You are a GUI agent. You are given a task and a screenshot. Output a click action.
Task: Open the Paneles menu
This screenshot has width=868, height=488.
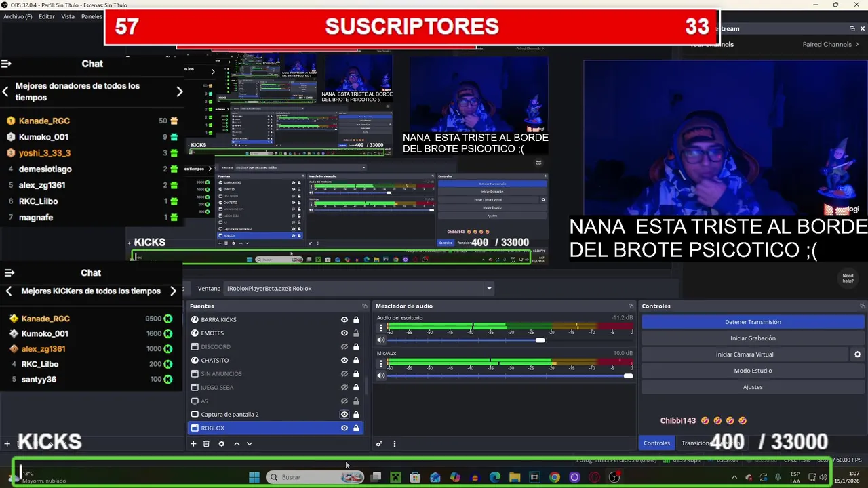[x=92, y=16]
